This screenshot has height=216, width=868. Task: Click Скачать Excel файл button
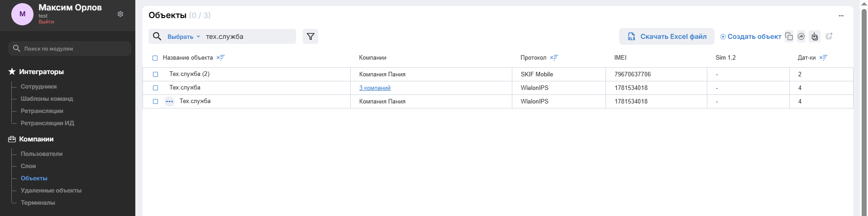coord(667,37)
